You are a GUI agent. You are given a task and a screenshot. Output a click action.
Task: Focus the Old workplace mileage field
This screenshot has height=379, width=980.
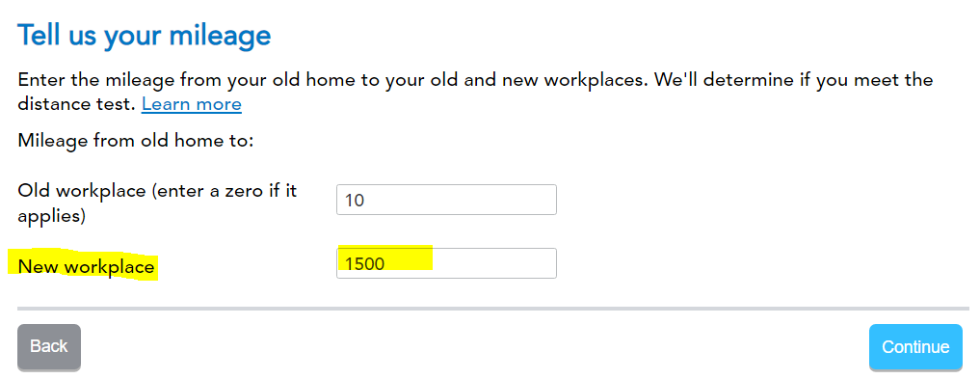(446, 200)
